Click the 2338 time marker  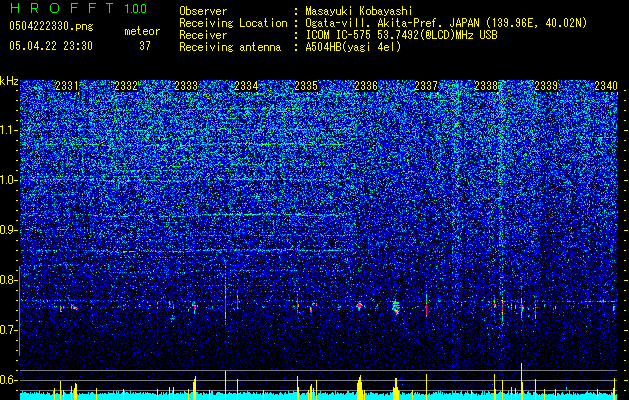(x=486, y=86)
